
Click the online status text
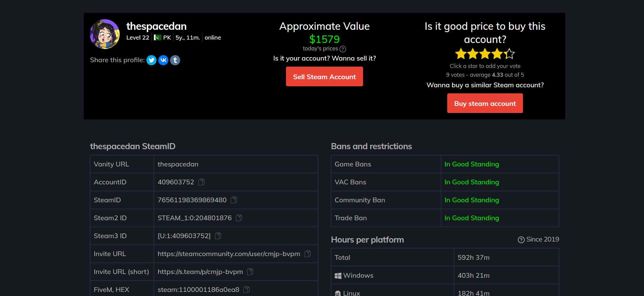(x=213, y=38)
